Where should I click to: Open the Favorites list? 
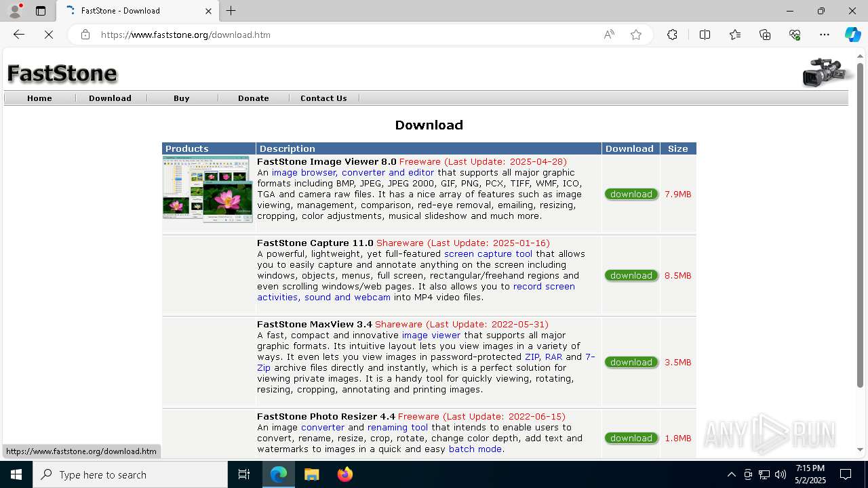pos(735,35)
